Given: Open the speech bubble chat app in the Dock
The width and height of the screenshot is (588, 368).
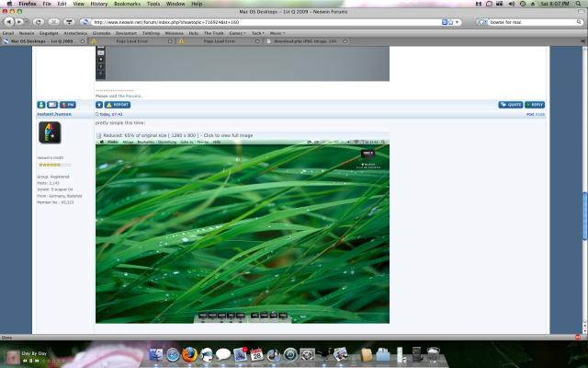Looking at the screenshot, I should click(223, 354).
